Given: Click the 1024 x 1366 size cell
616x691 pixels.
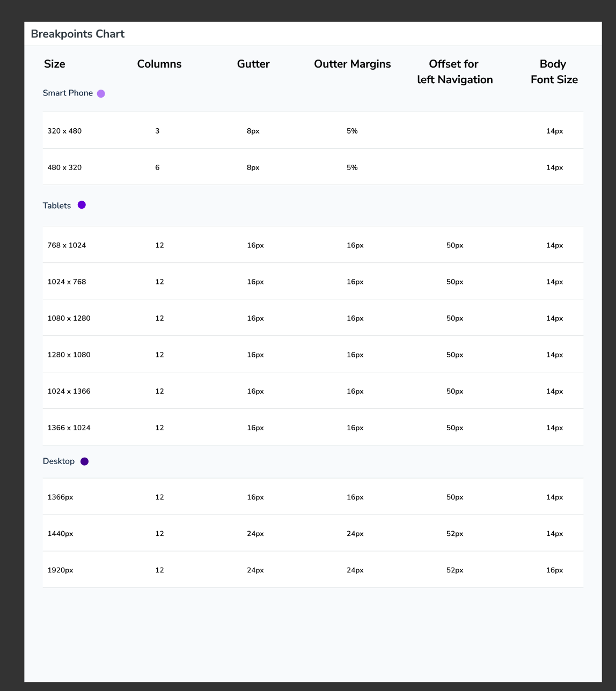Looking at the screenshot, I should point(69,391).
